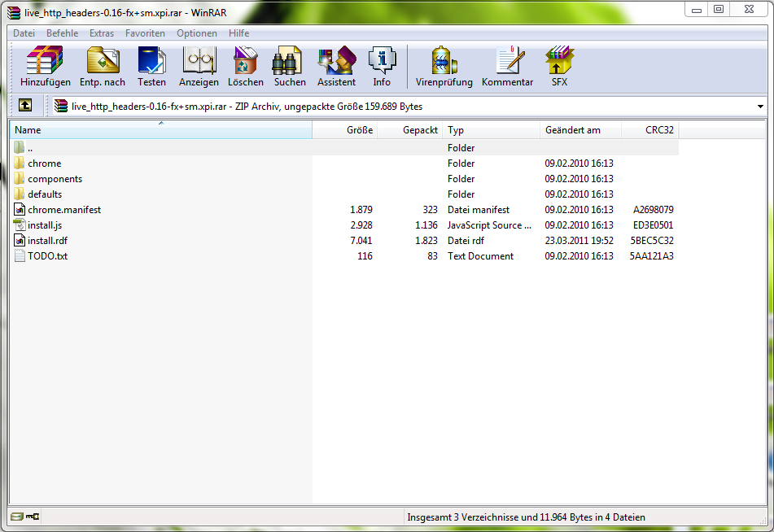Click the SFX archive icon
The height and width of the screenshot is (532, 774).
coord(559,60)
